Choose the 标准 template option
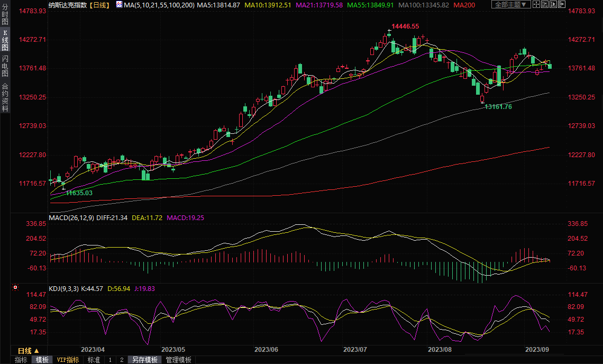The height and width of the screenshot is (364, 603). click(x=94, y=360)
